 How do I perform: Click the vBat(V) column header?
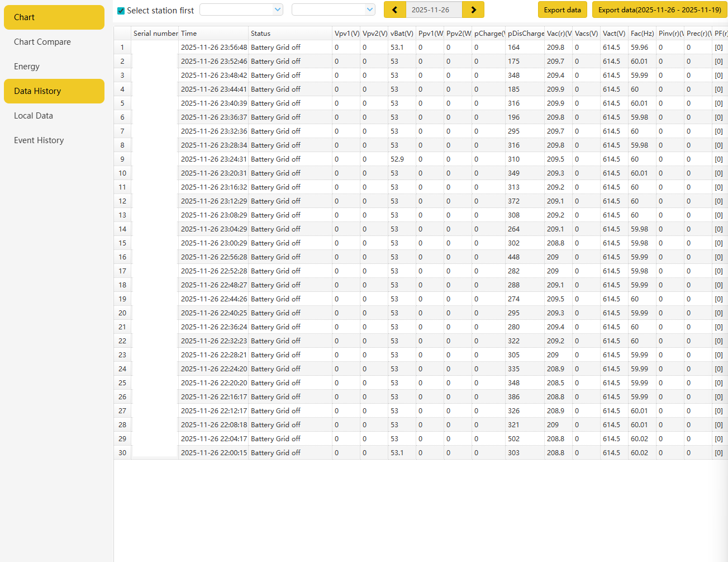tap(402, 34)
